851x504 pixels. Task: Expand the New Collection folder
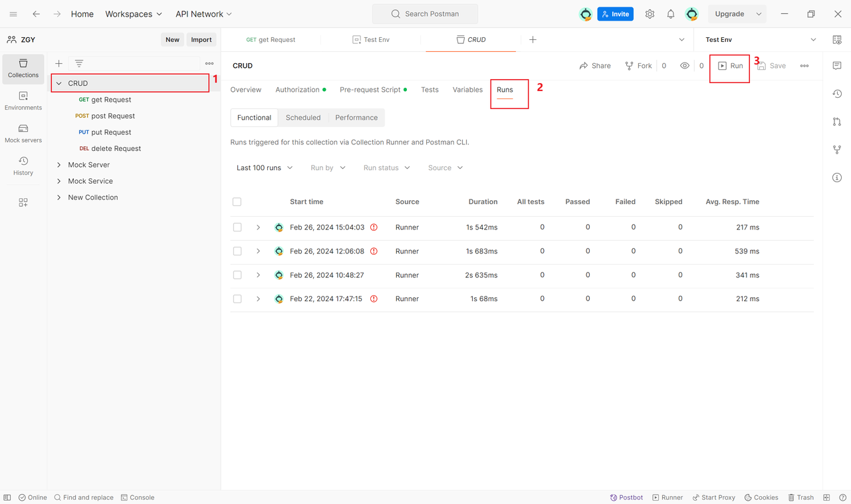click(59, 197)
